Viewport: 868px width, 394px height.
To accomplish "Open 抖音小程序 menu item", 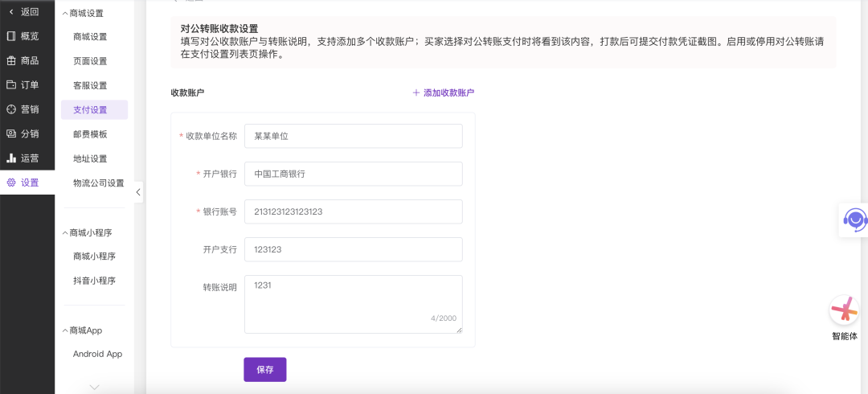I will coord(94,281).
